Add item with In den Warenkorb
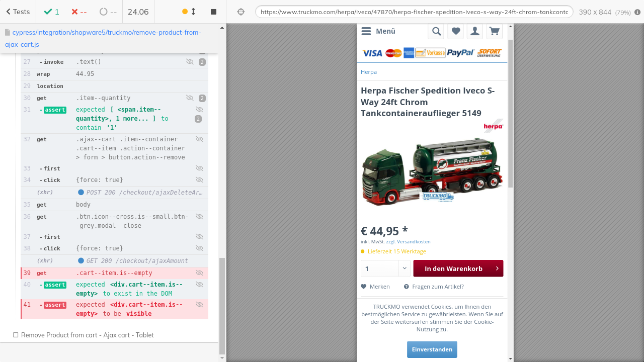This screenshot has width=644, height=362. click(458, 268)
